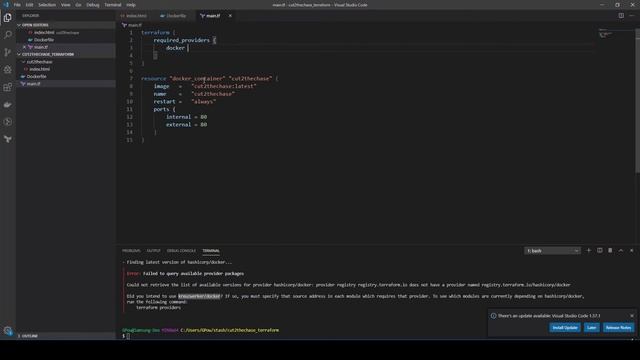Open the Terminal menu
The width and height of the screenshot is (640, 360).
click(x=113, y=5)
